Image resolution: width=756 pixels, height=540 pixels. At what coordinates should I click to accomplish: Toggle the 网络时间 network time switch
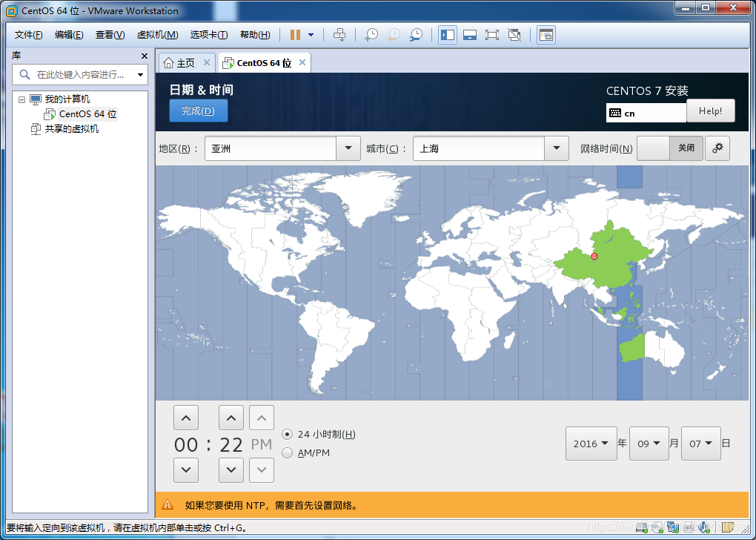pos(670,148)
